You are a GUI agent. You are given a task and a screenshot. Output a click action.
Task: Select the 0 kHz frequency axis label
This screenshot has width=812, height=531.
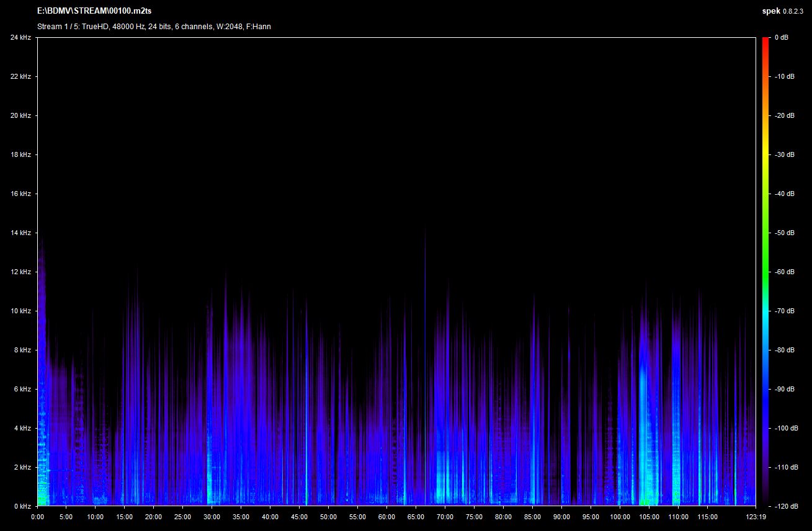tap(22, 506)
